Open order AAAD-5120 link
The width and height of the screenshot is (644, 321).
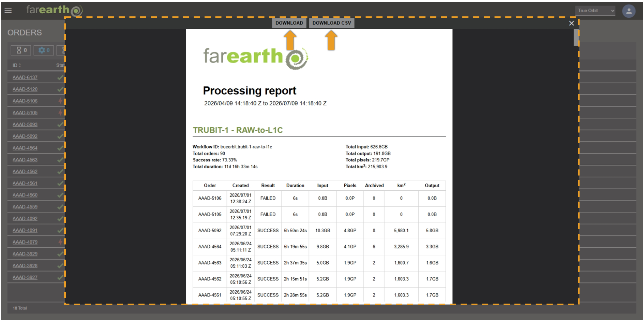tap(25, 89)
